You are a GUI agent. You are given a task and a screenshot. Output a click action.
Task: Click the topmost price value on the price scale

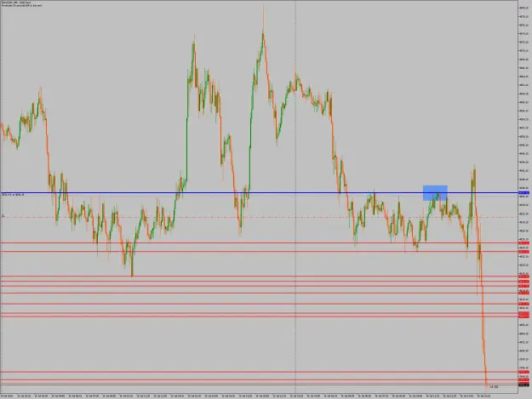point(524,8)
